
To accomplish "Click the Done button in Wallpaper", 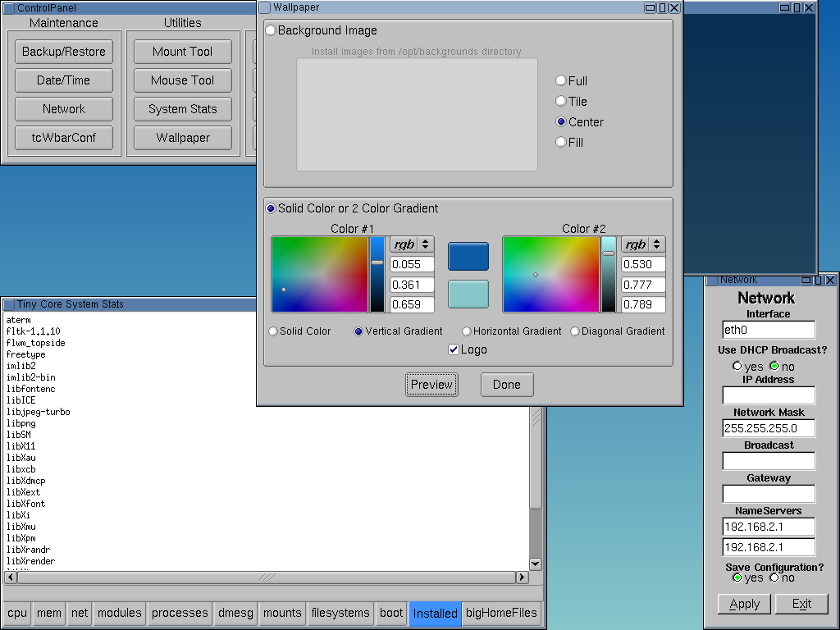I will coord(507,385).
